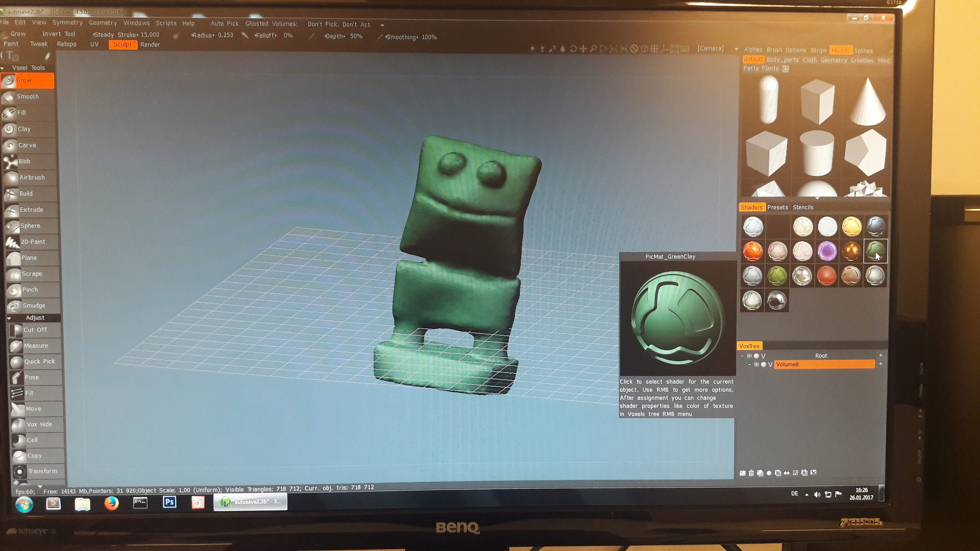Collapse the Voxel Tools section
Image resolution: width=980 pixels, height=551 pixels.
3,68
